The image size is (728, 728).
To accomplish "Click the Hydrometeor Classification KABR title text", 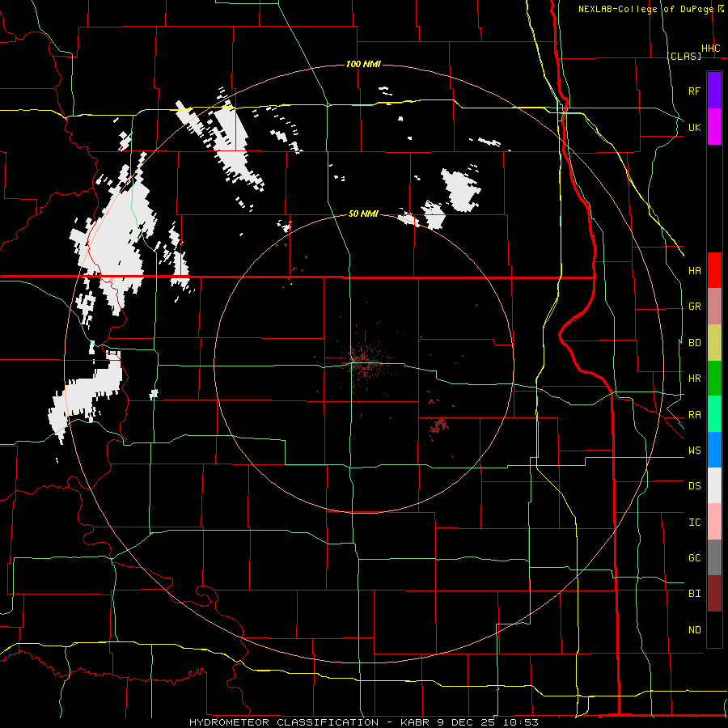I will [363, 722].
